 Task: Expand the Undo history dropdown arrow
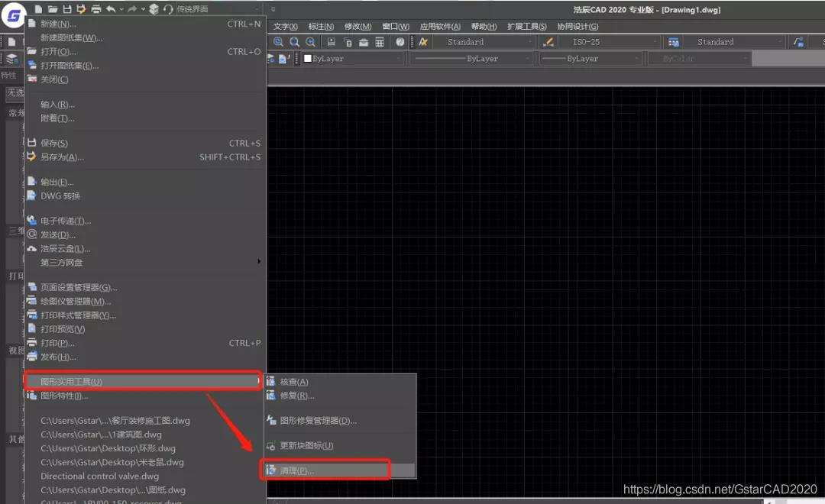[x=121, y=9]
